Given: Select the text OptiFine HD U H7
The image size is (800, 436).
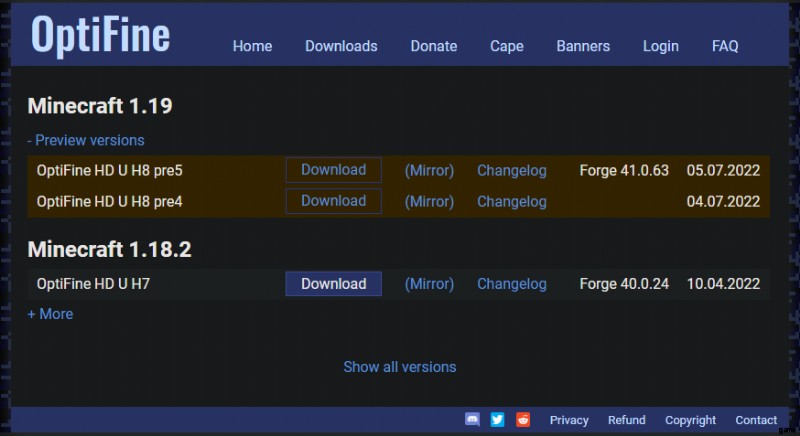Looking at the screenshot, I should (93, 284).
